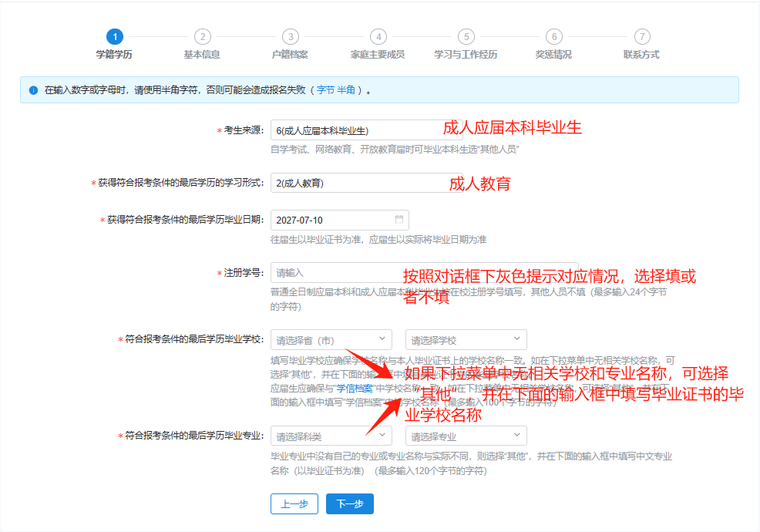Open the 考生来源 dropdown
The width and height of the screenshot is (760, 532).
coord(366,130)
